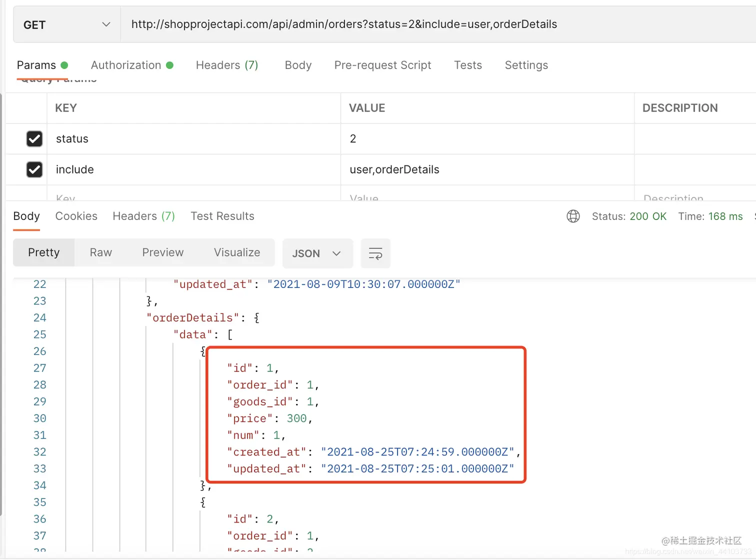Image resolution: width=756 pixels, height=560 pixels.
Task: Click line number 27 in the gutter
Action: (x=39, y=368)
